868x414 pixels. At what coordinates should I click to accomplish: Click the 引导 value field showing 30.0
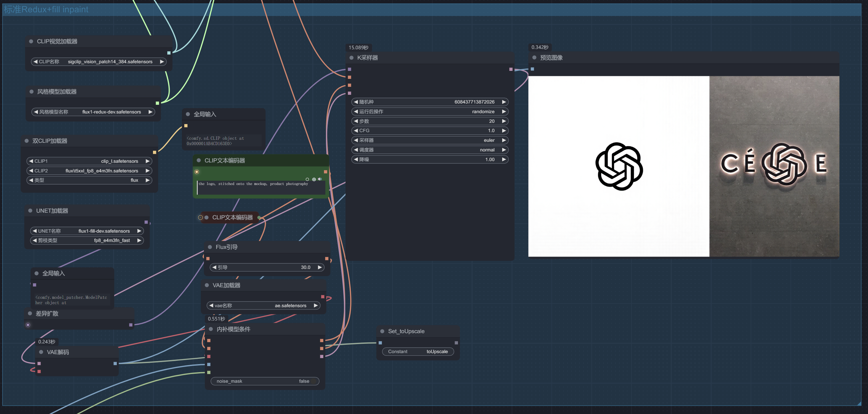tap(267, 267)
